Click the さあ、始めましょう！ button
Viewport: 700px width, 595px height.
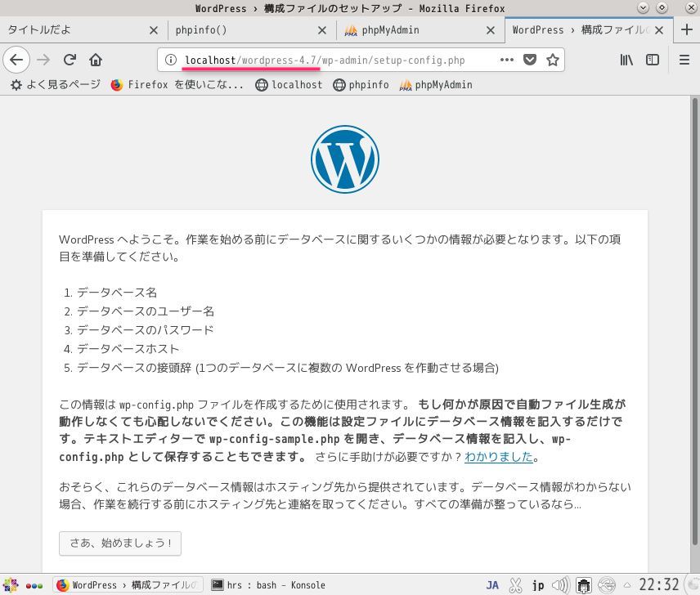pyautogui.click(x=120, y=544)
